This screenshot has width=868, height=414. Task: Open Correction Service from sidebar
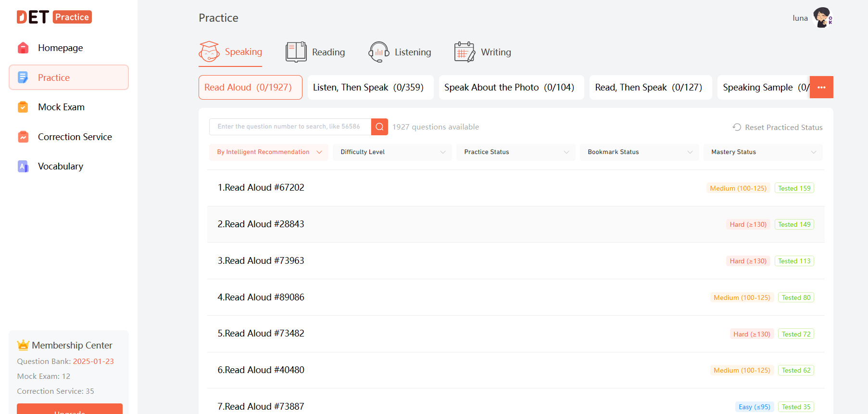click(69, 137)
